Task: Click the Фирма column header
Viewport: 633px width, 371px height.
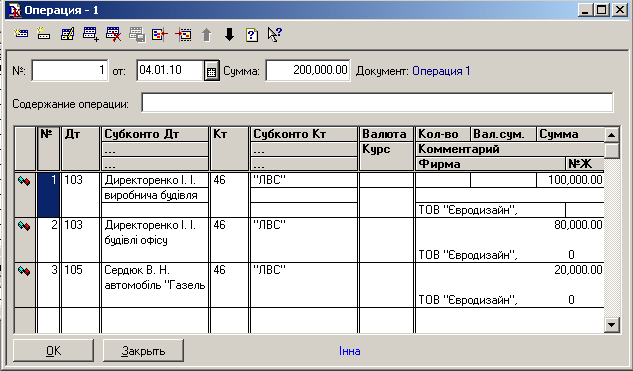Action: point(490,163)
